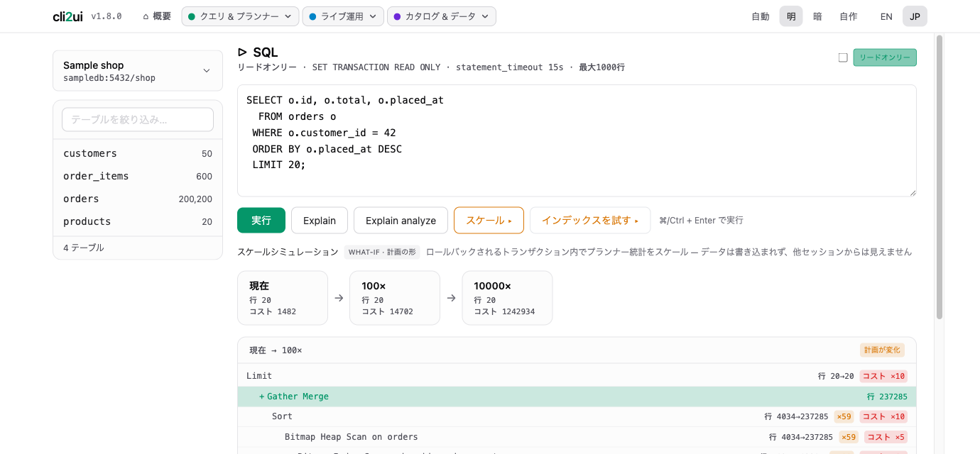The width and height of the screenshot is (980, 454).
Task: Click the Limit plan node row
Action: click(x=577, y=376)
